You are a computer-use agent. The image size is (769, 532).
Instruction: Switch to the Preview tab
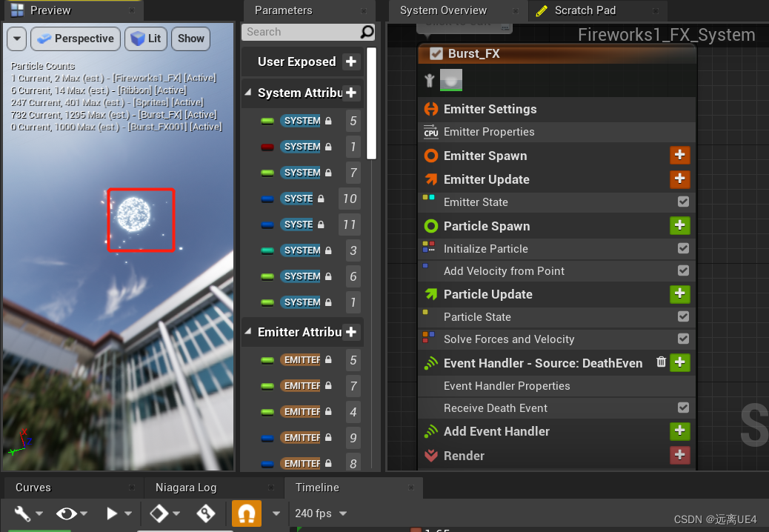(x=50, y=10)
